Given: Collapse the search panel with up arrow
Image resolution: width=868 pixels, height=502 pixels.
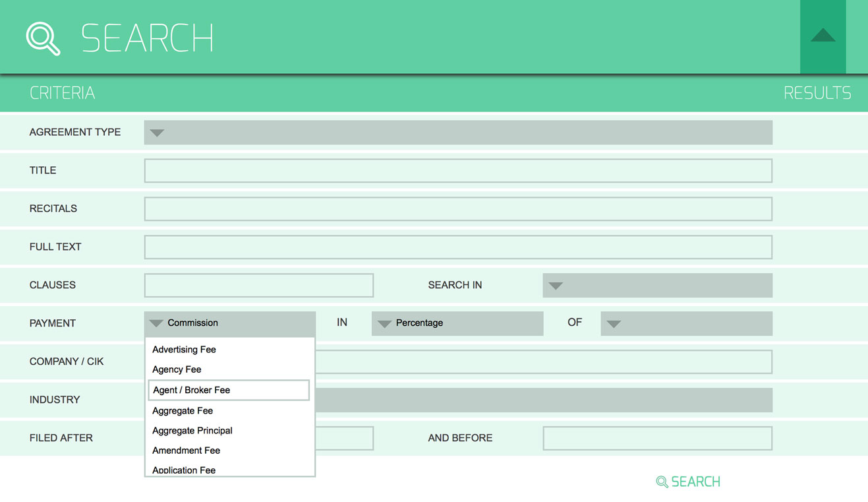Looking at the screenshot, I should (823, 36).
